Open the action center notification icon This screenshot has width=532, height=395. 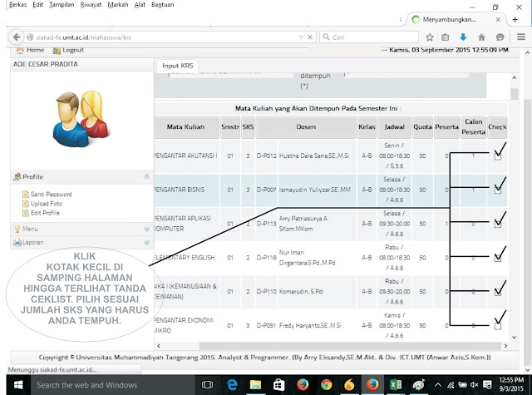pyautogui.click(x=487, y=385)
